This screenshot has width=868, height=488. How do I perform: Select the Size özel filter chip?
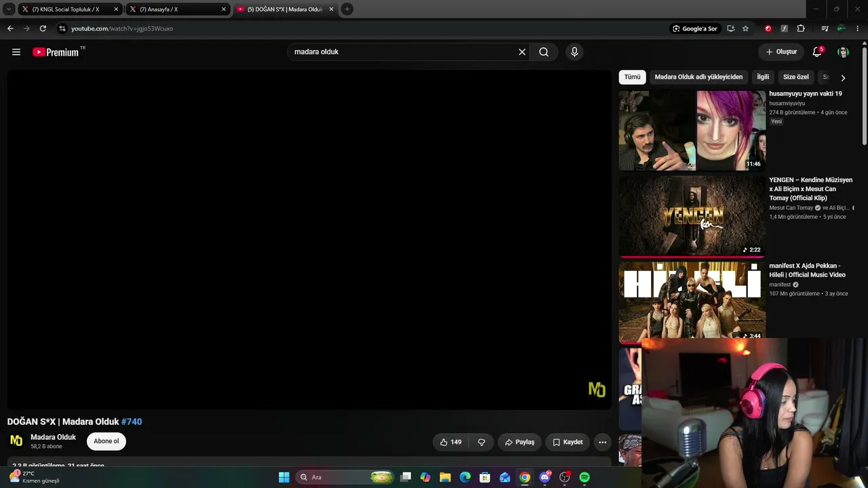click(x=796, y=77)
